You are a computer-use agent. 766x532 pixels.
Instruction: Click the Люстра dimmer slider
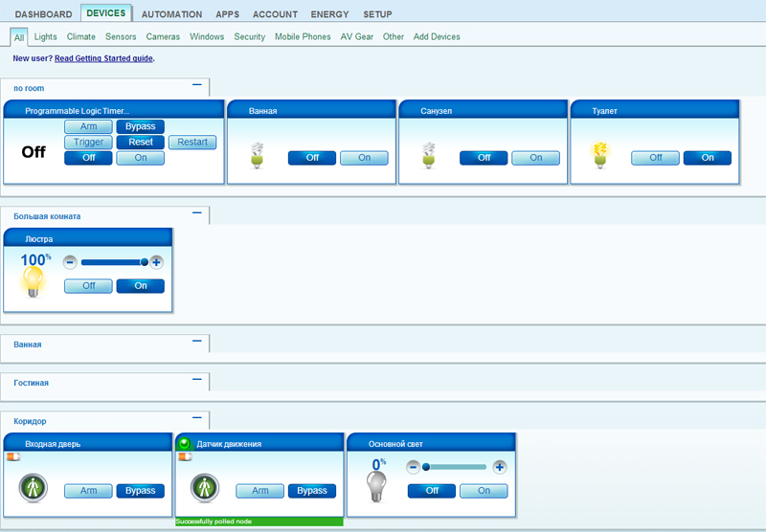[x=114, y=262]
